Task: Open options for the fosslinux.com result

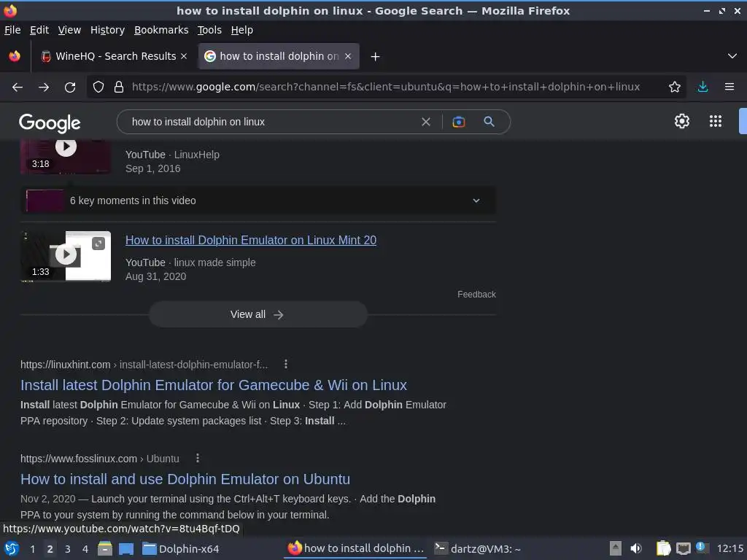Action: [197, 459]
